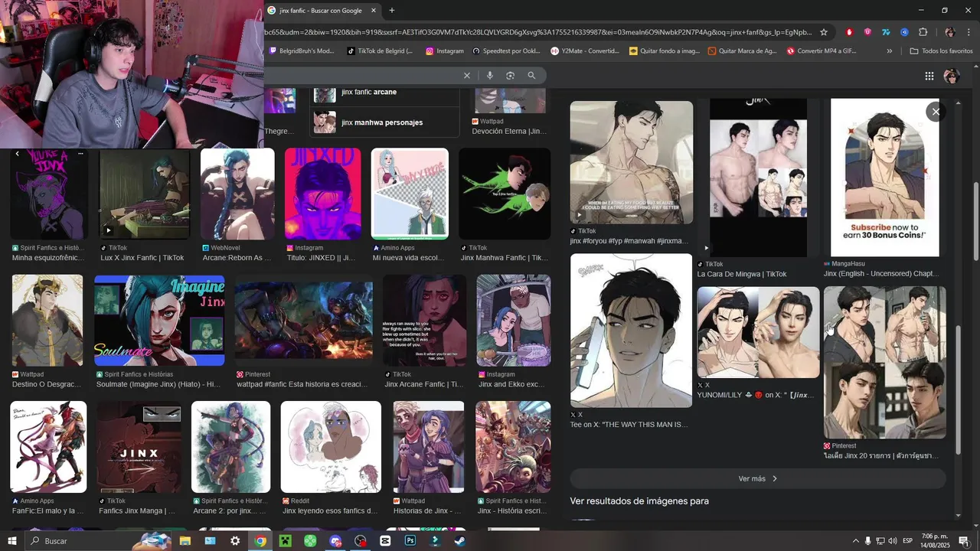Open Título: JINXED Instagram result image

point(322,194)
